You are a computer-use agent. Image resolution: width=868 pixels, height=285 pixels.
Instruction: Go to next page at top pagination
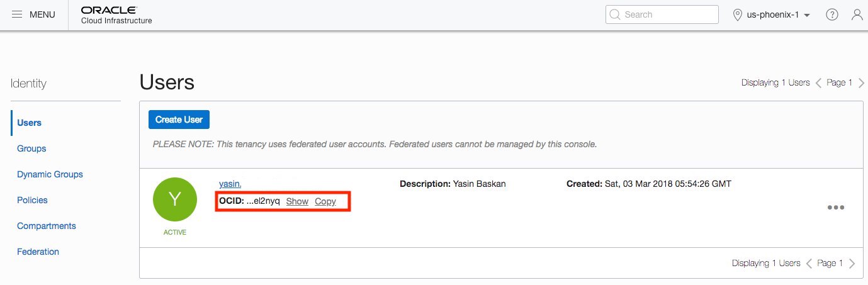pyautogui.click(x=861, y=82)
